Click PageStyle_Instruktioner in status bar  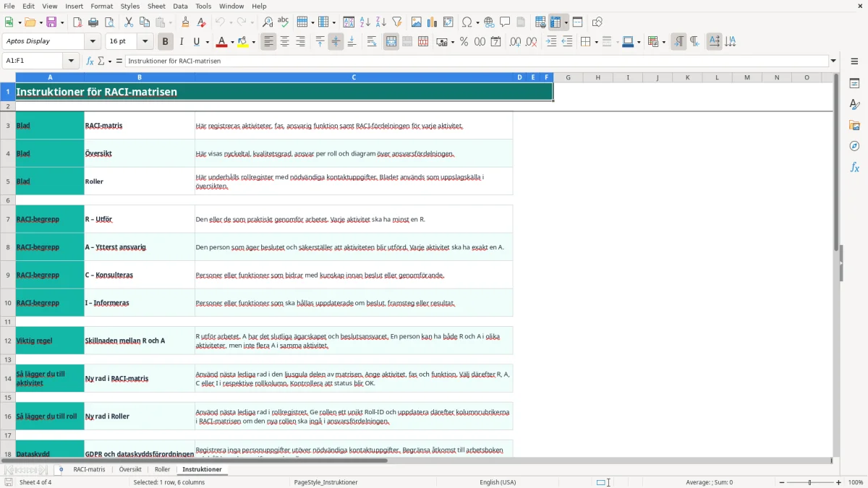(325, 482)
